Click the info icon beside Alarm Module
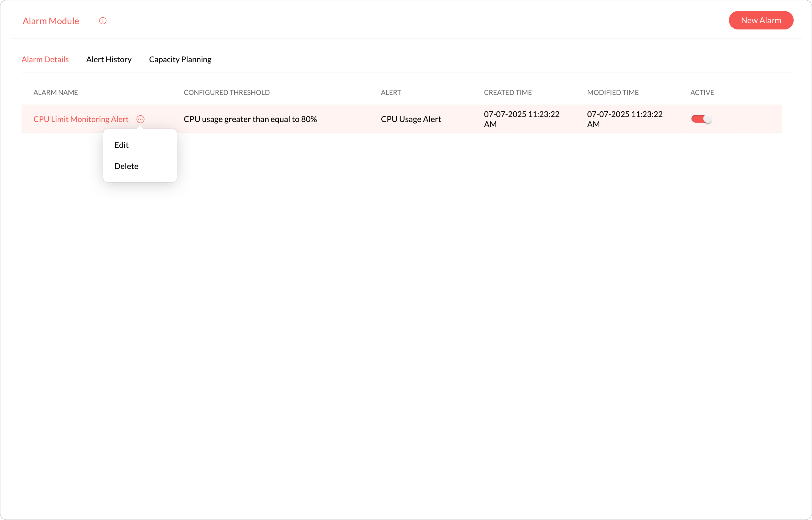 point(103,21)
